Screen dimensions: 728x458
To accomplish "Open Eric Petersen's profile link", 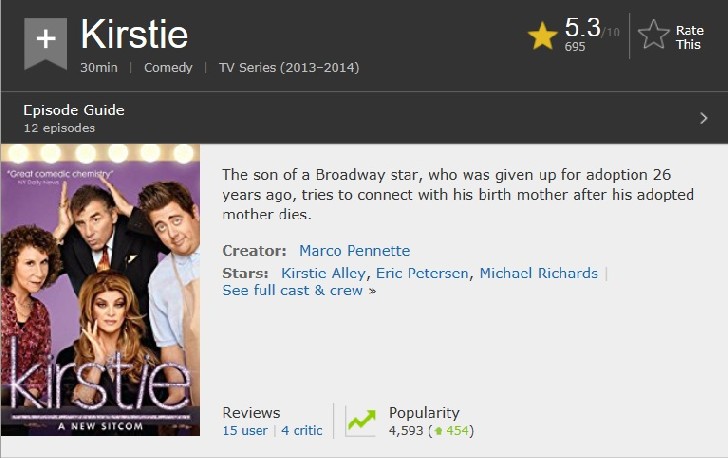I will click(x=422, y=273).
